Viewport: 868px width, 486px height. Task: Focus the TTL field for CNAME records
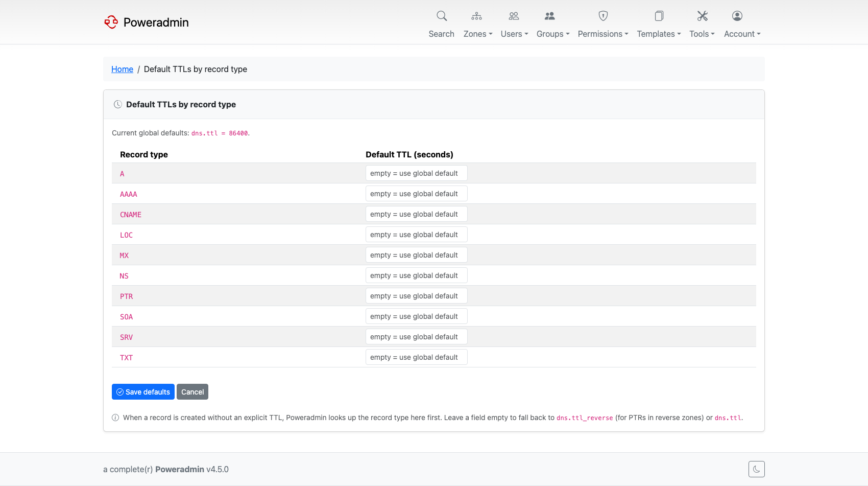(x=417, y=214)
